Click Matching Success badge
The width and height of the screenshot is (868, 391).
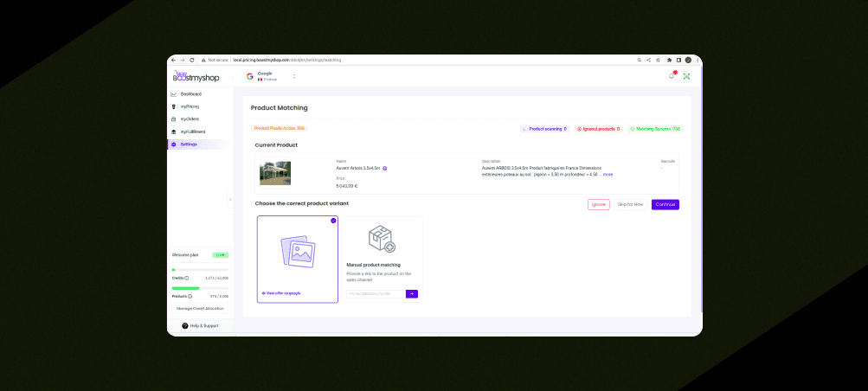655,129
